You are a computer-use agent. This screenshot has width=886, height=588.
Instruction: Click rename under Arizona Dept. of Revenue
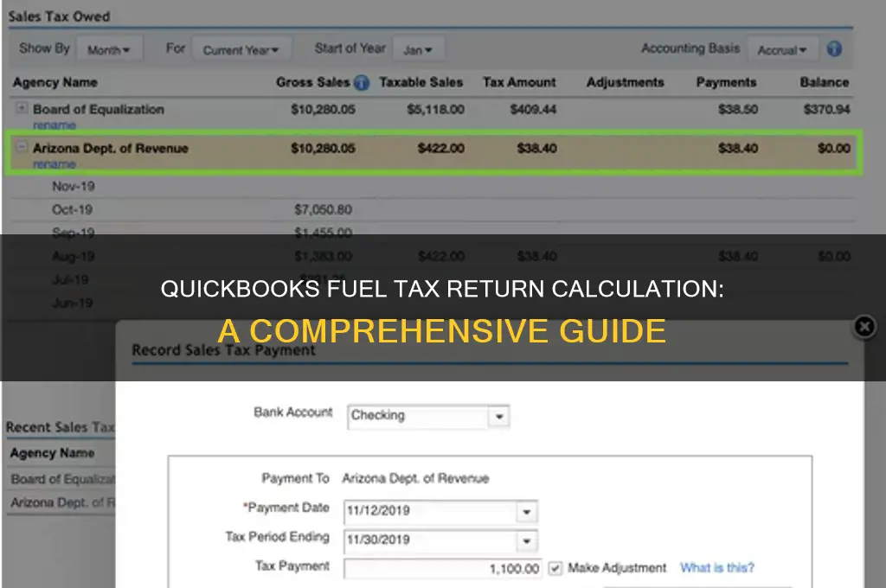tap(55, 163)
